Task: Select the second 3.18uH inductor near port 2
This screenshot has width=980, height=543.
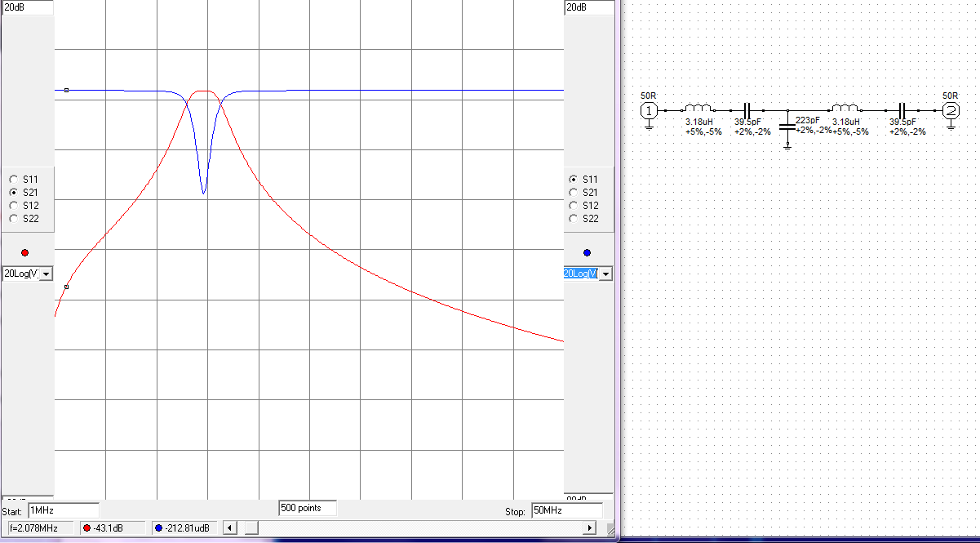Action: click(x=845, y=109)
